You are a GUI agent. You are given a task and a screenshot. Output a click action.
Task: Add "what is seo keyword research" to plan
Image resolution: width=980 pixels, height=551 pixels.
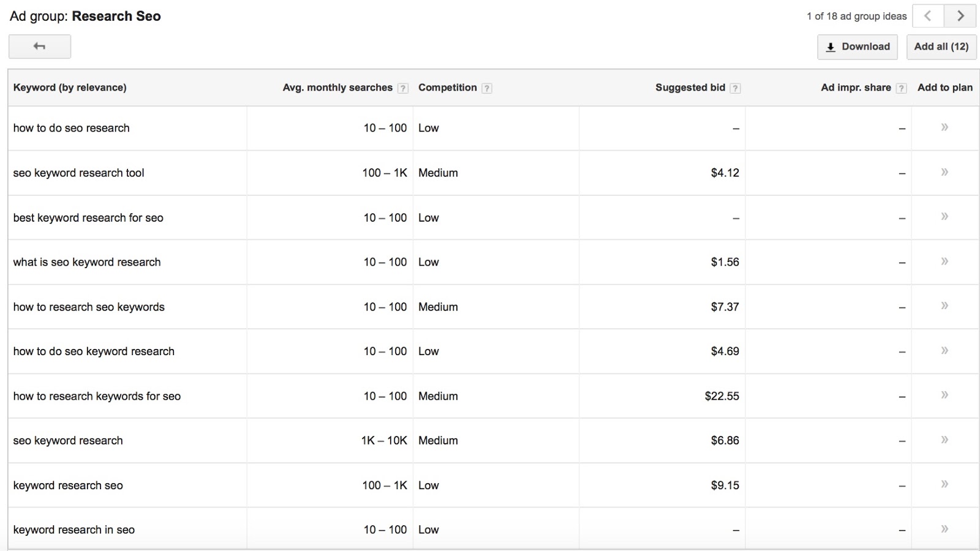pos(944,262)
